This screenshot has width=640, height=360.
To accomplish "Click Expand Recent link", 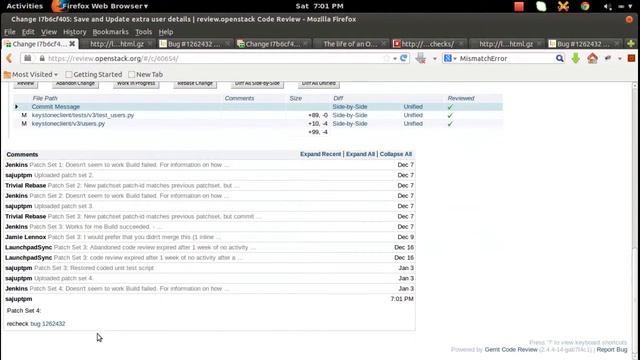I will pos(320,154).
